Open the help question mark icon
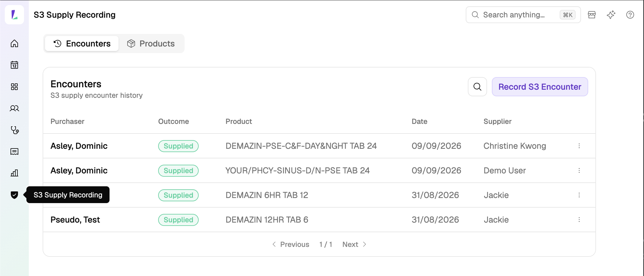The width and height of the screenshot is (644, 276). [630, 15]
